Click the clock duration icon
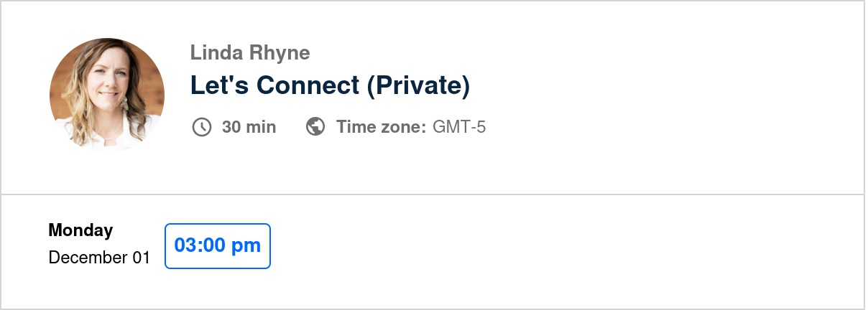 tap(202, 127)
